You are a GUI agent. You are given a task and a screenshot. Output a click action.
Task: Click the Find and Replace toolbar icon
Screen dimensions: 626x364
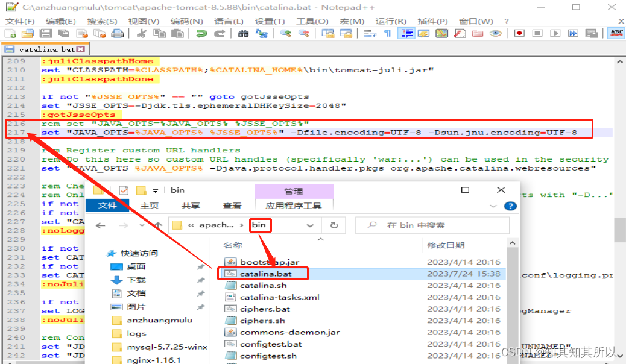[x=262, y=34]
